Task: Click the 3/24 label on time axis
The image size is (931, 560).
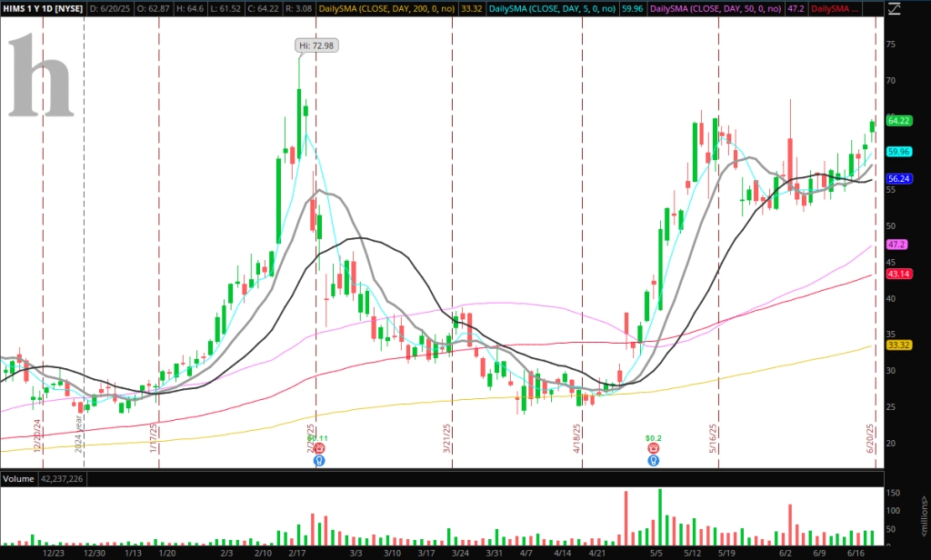Action: pos(460,553)
